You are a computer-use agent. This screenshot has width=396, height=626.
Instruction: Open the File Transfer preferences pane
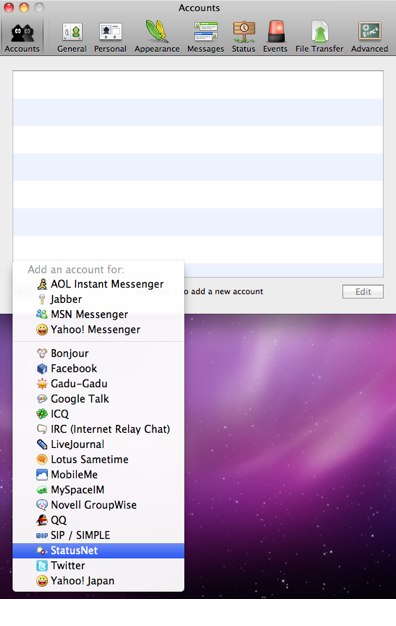319,38
